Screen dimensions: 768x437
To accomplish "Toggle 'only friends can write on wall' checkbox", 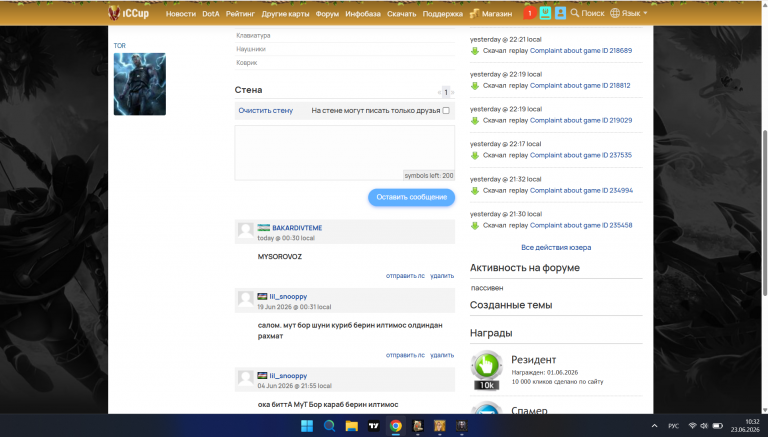I will (x=446, y=111).
